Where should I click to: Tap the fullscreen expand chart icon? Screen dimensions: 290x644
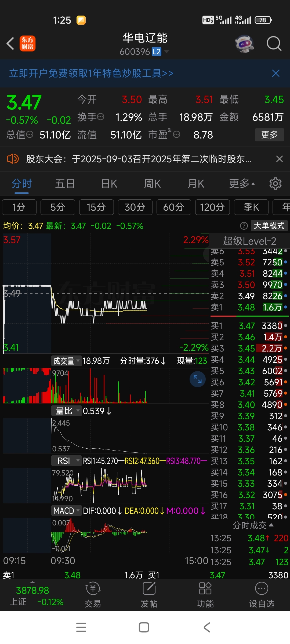click(x=197, y=379)
